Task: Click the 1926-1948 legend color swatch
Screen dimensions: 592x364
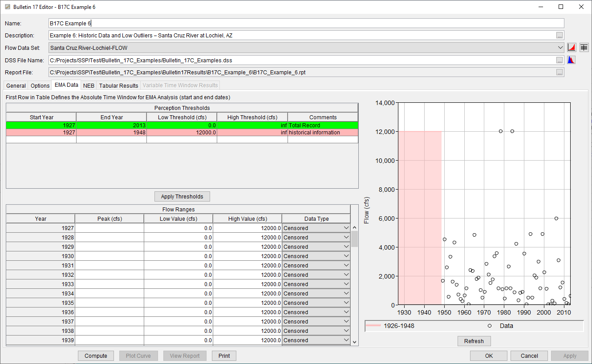Action: click(x=373, y=326)
